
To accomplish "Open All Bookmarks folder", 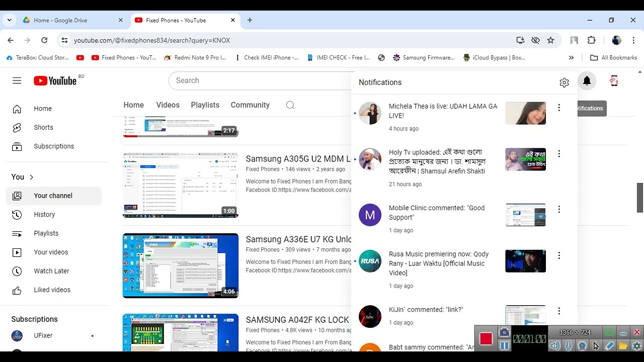I will pos(614,58).
